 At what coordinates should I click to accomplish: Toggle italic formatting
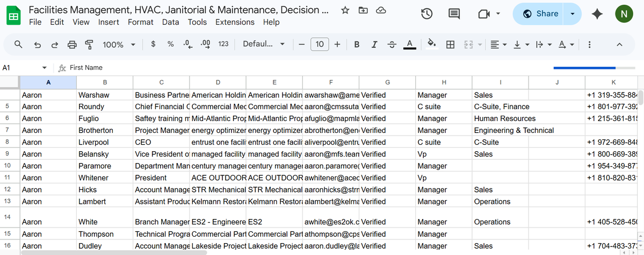[x=374, y=44]
